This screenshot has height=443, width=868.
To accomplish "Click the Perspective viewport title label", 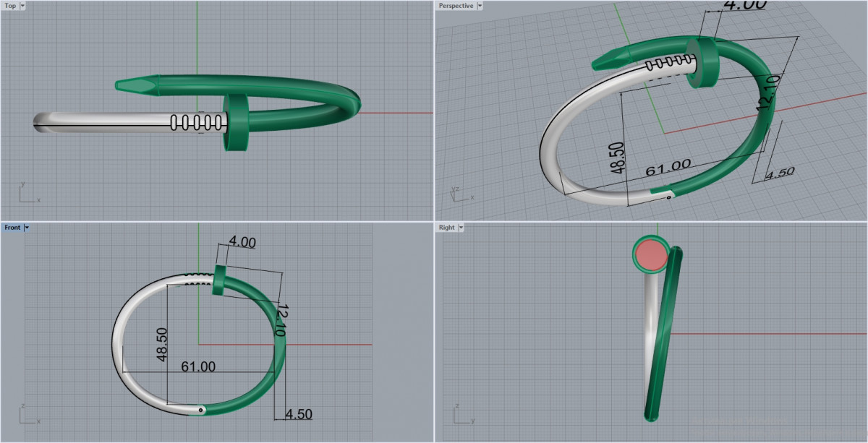I will click(x=456, y=5).
